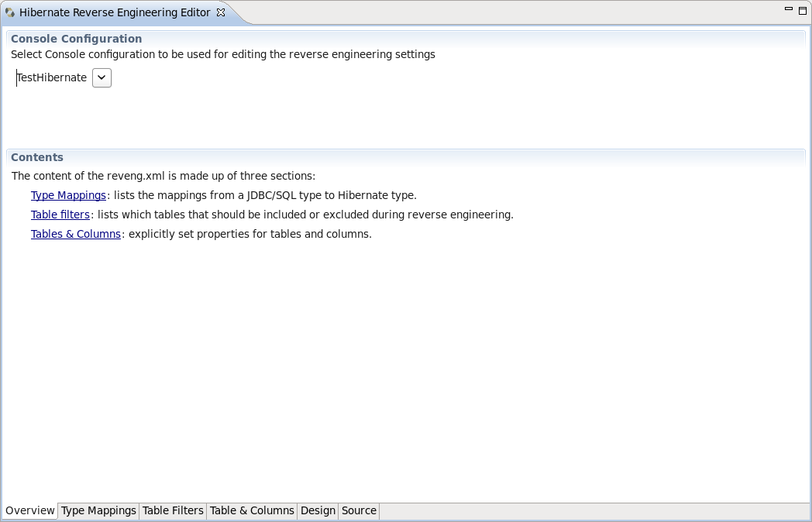
Task: Switch to the Design tab
Action: [x=317, y=510]
